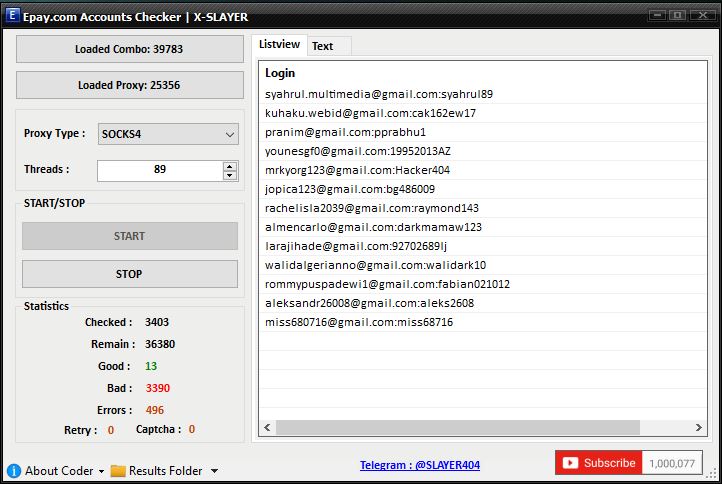
Task: Open the Telegram : @SLAYER404 link
Action: pos(420,465)
